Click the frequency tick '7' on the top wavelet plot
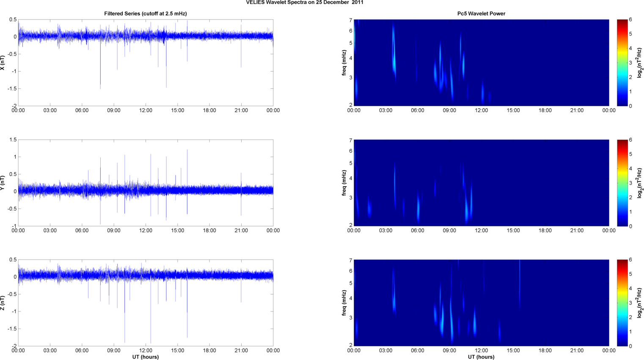The image size is (644, 360). tap(351, 20)
